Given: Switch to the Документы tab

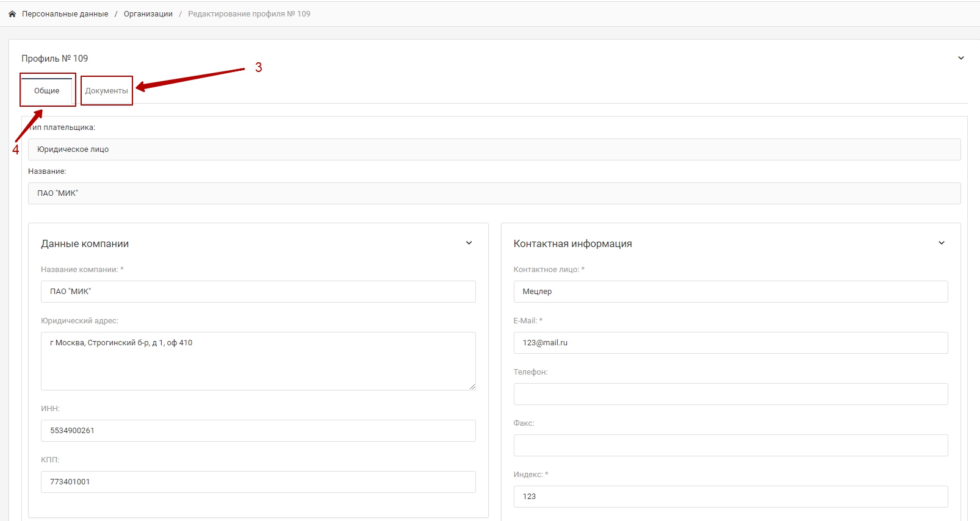Looking at the screenshot, I should pos(107,90).
